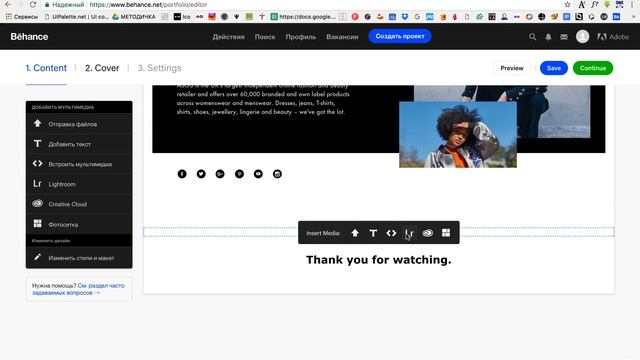
Task: Click the text T icon in Insert Media bar
Action: (x=373, y=233)
